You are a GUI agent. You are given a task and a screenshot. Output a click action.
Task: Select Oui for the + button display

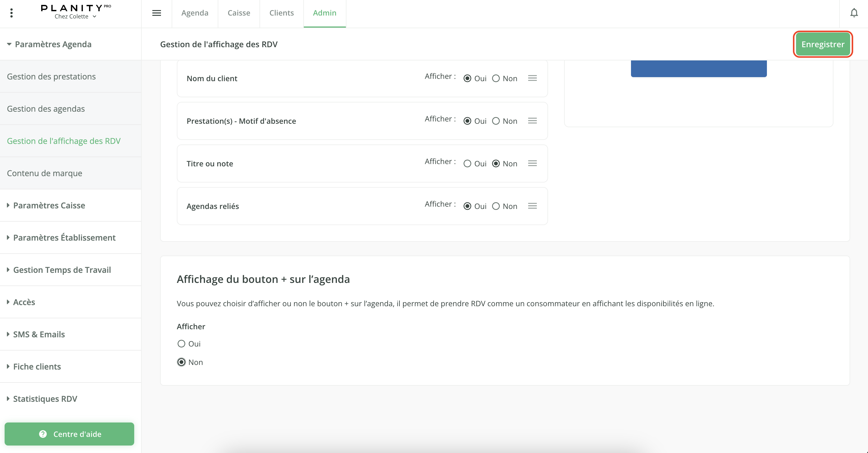click(181, 344)
